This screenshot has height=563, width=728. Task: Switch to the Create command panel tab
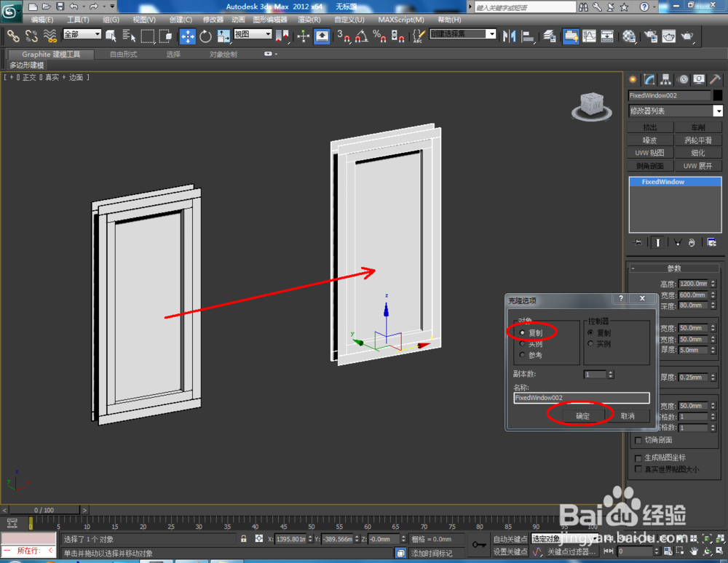633,79
